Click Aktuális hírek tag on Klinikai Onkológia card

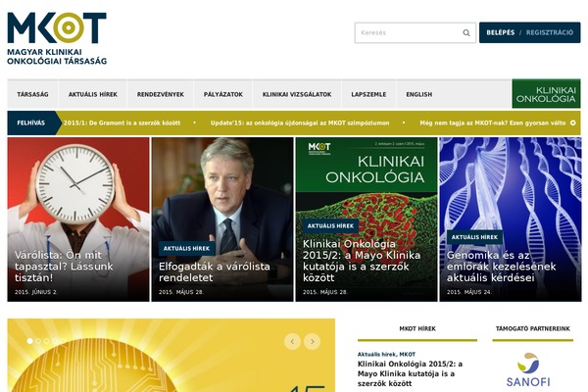tap(330, 225)
